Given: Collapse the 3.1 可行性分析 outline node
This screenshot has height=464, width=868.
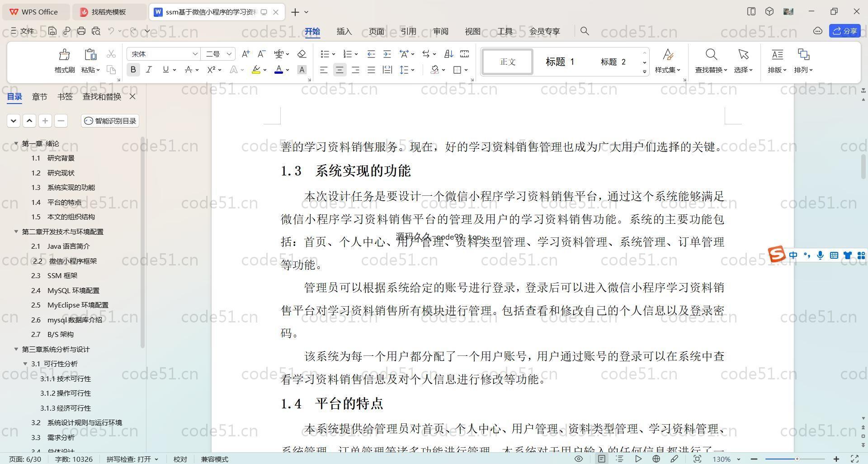Looking at the screenshot, I should [26, 364].
